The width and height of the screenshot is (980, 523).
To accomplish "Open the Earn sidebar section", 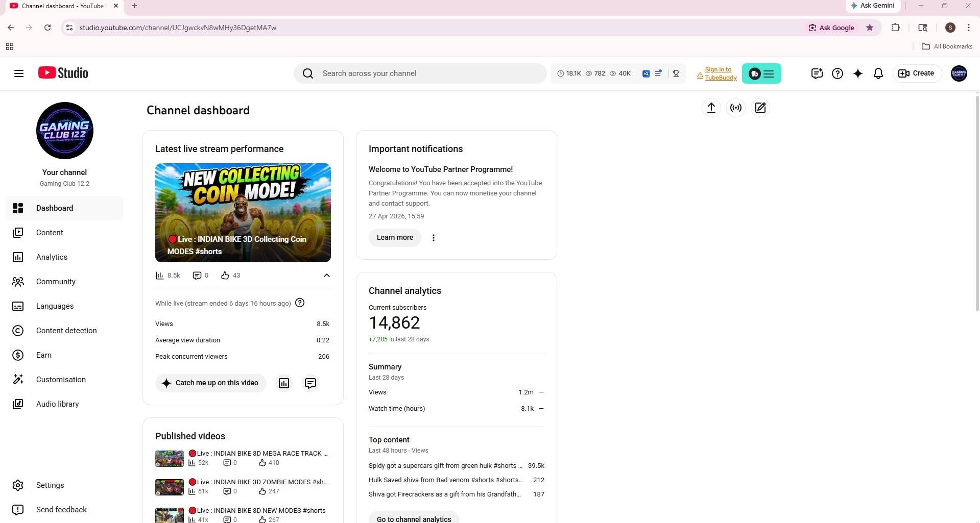I will click(x=43, y=355).
